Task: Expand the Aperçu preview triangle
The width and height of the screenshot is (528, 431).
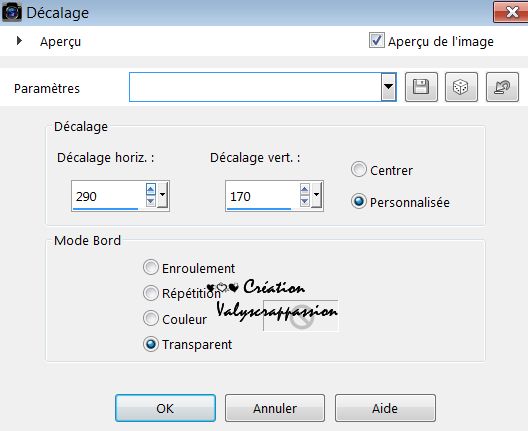Action: point(19,41)
